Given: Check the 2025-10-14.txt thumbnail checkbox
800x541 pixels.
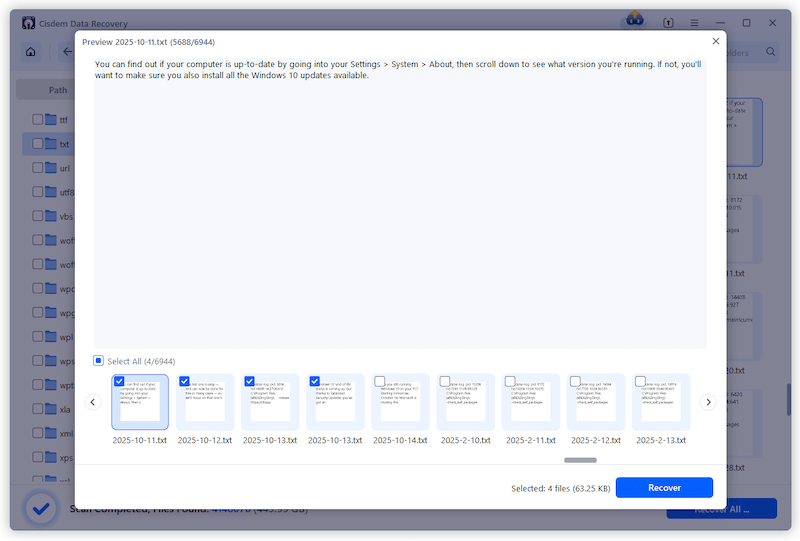Looking at the screenshot, I should (380, 381).
